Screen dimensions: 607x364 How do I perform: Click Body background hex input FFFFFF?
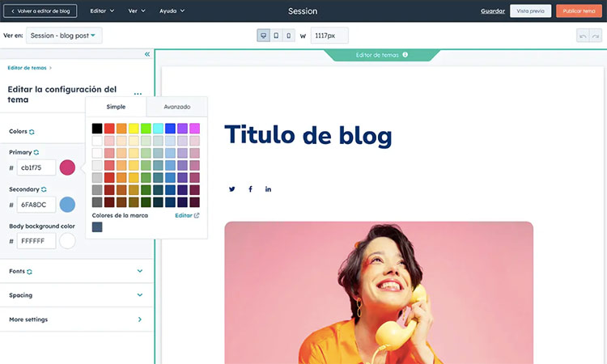click(36, 241)
